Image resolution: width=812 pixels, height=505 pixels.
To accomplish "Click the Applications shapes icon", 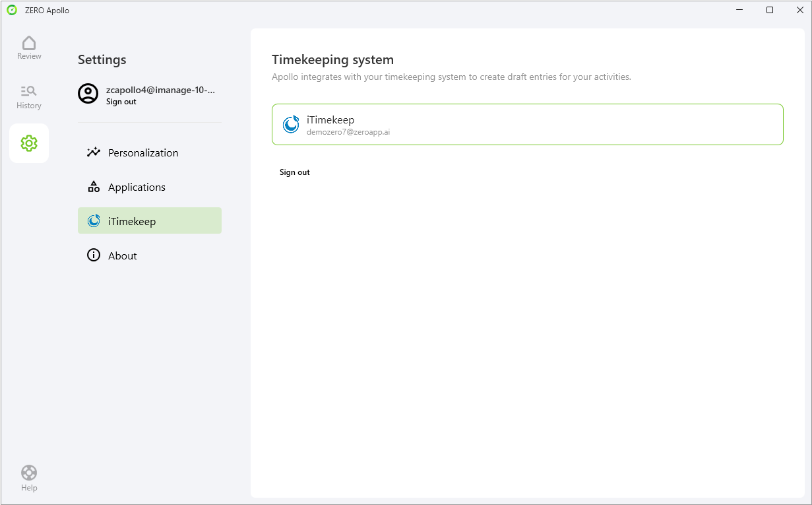I will tap(94, 187).
